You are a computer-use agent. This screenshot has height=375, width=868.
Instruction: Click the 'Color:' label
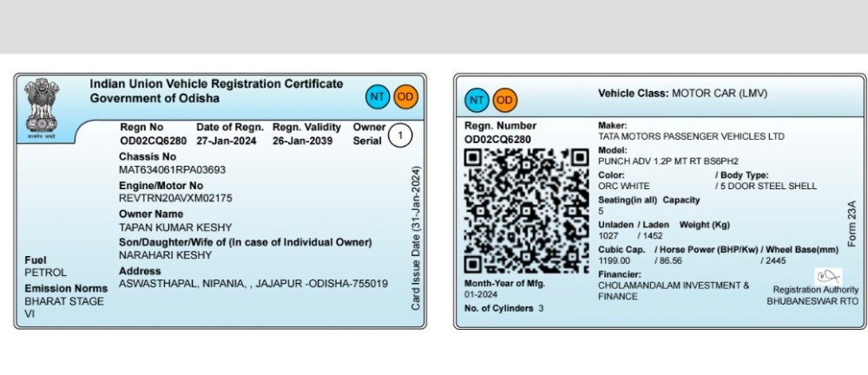(x=611, y=175)
